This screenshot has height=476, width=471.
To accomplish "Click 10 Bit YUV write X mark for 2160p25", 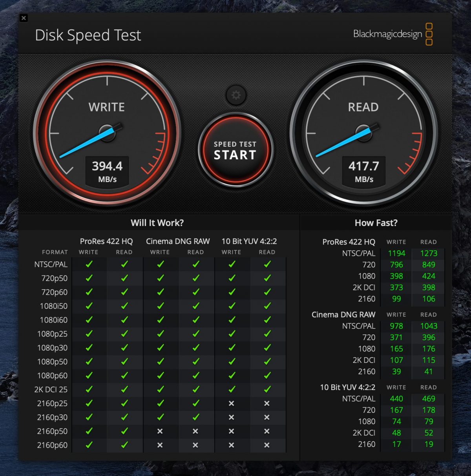I will click(x=232, y=403).
